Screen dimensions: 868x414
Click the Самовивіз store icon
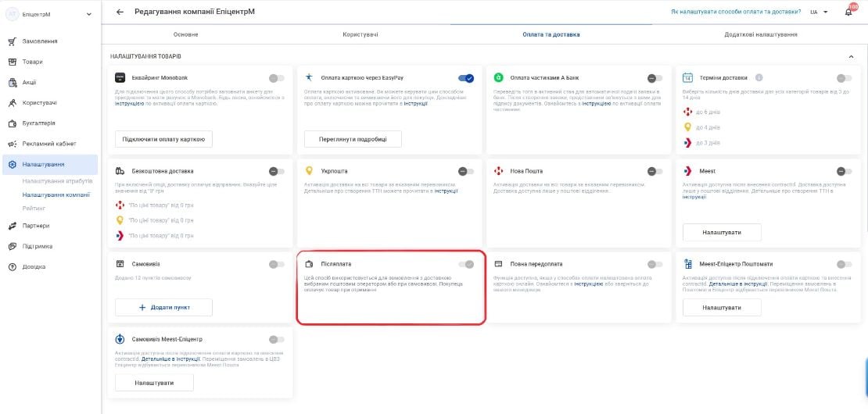pyautogui.click(x=120, y=264)
